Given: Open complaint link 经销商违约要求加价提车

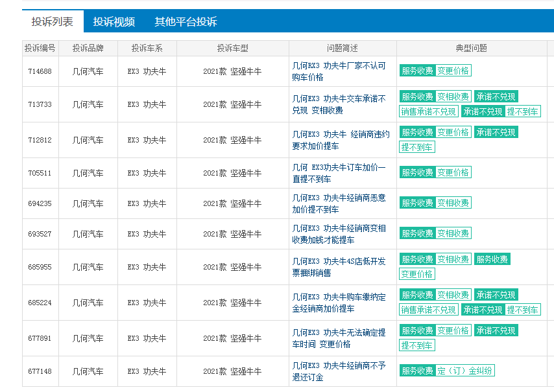Looking at the screenshot, I should pos(341,140).
